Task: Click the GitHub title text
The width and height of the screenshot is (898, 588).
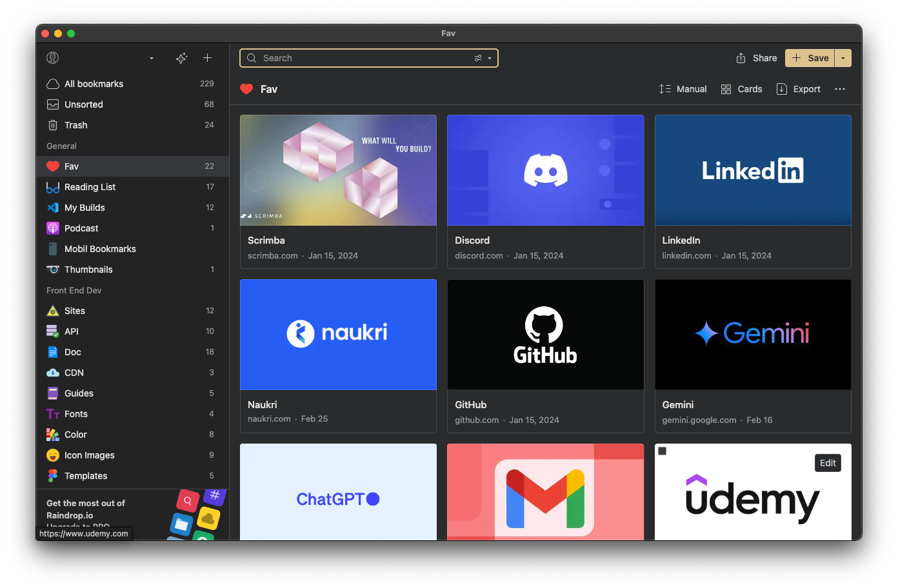Action: [x=471, y=405]
